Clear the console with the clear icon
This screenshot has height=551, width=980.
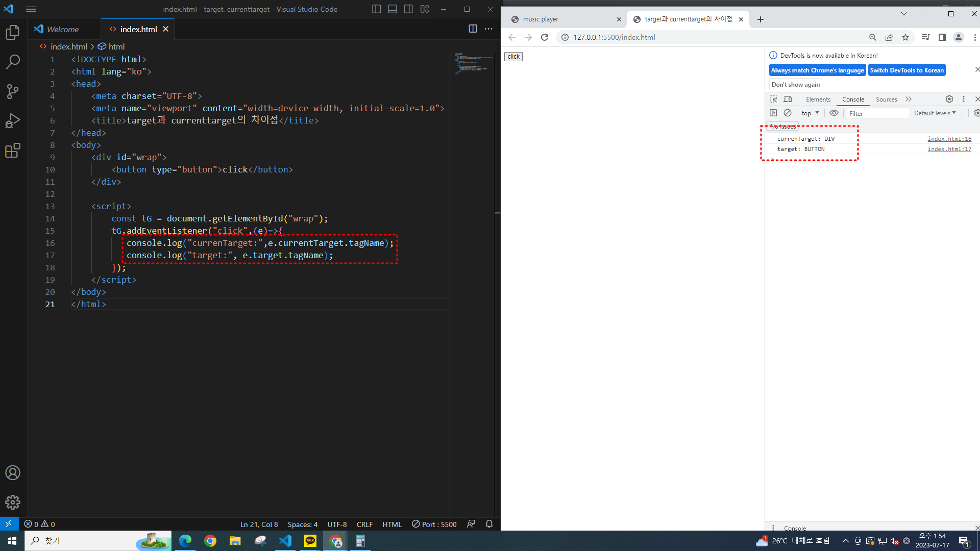click(788, 113)
